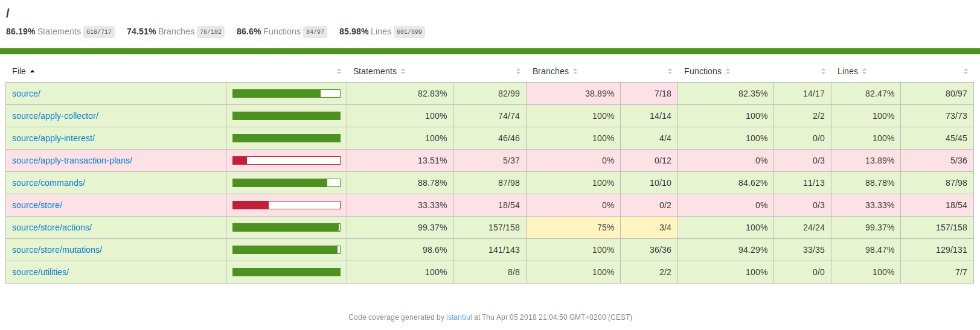980x330 pixels.
Task: Open source/apply-transaction-plans/ link
Action: 72,160
